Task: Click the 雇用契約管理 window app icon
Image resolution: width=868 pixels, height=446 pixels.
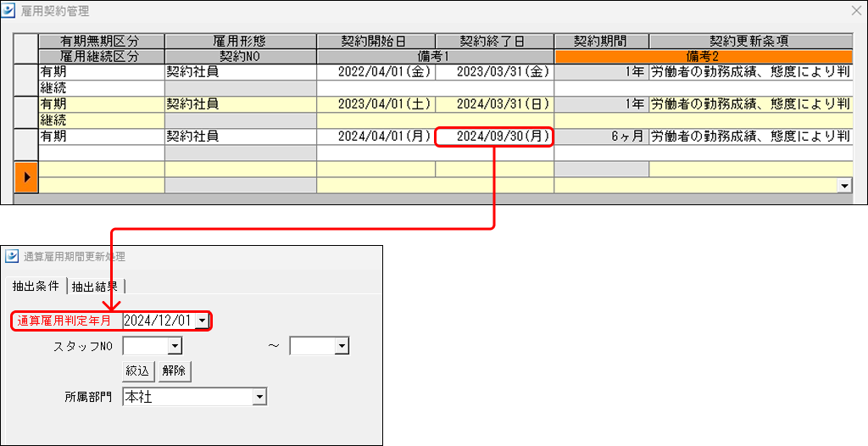Action: (8, 10)
